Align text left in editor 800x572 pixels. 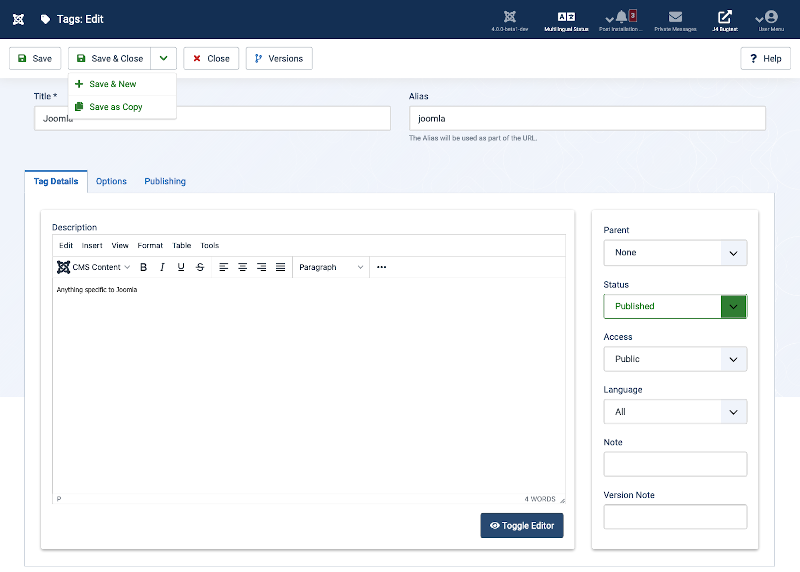coord(224,267)
